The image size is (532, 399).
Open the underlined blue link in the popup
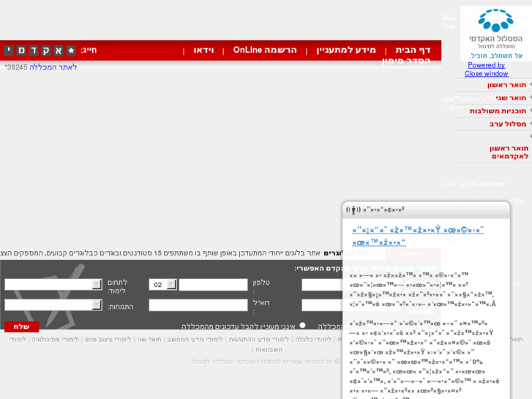[418, 236]
